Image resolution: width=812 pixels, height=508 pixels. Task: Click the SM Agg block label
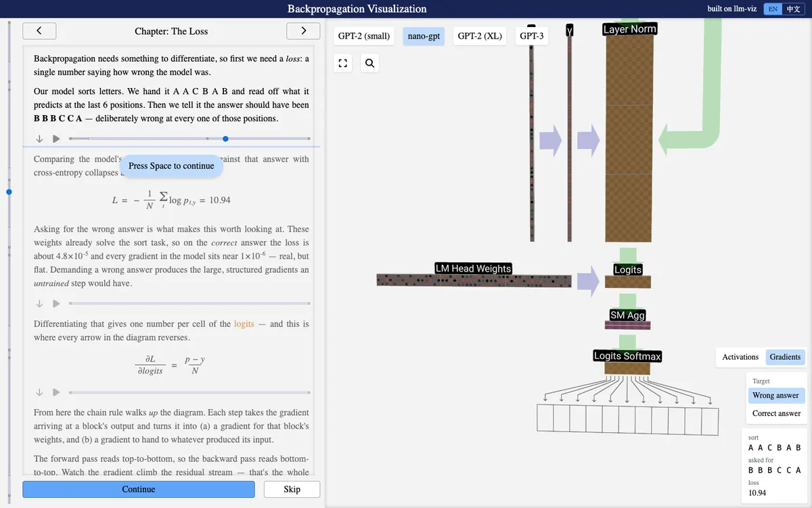[627, 315]
